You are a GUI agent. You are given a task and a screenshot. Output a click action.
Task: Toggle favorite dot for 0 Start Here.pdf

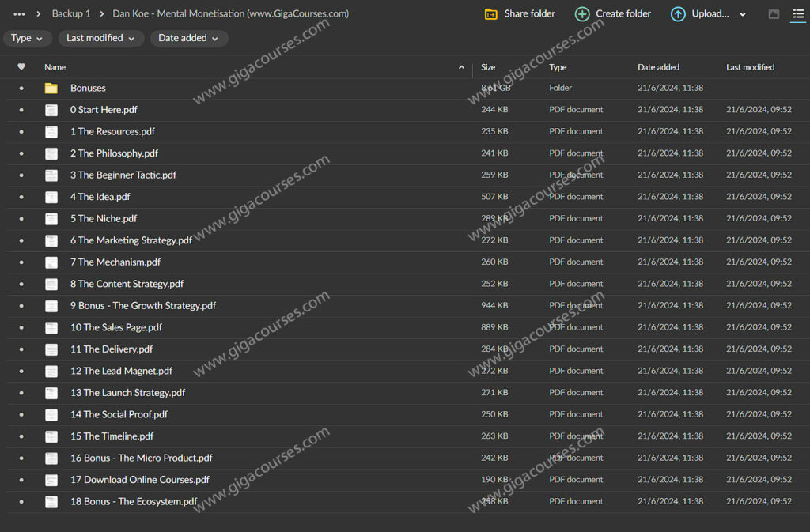(x=21, y=110)
